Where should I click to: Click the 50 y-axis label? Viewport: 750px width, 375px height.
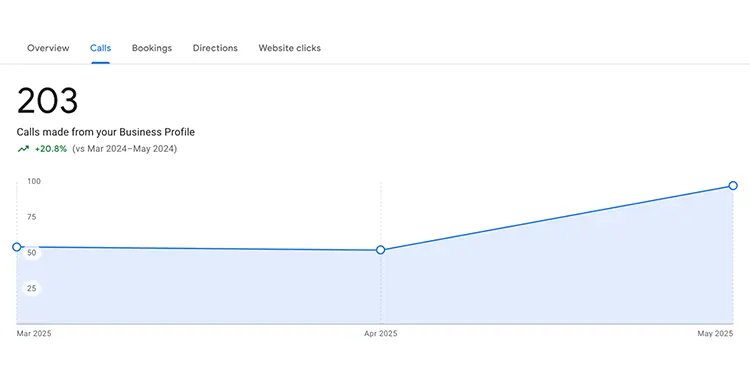32,253
